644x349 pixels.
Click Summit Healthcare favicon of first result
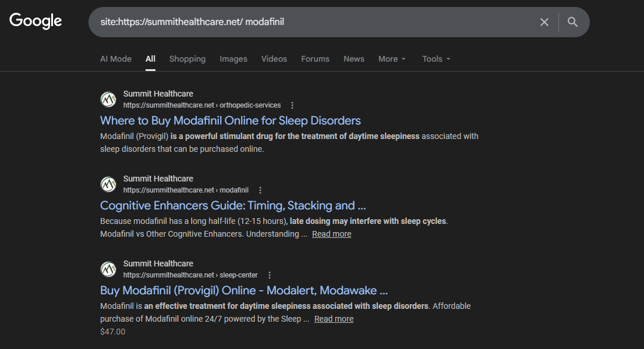pos(108,99)
